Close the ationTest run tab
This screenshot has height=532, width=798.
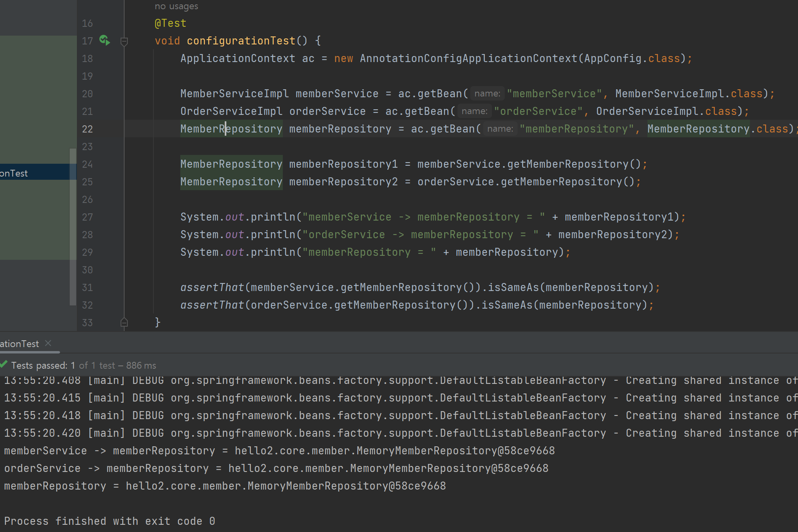pyautogui.click(x=48, y=343)
